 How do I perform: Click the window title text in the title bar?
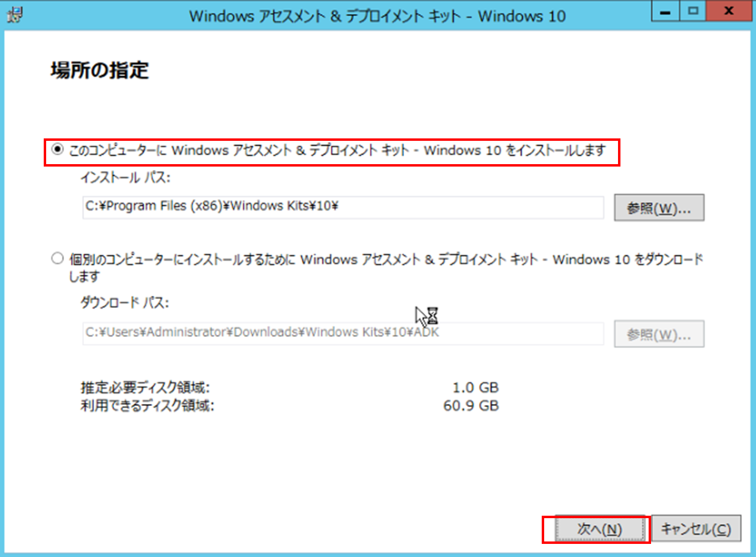click(378, 16)
